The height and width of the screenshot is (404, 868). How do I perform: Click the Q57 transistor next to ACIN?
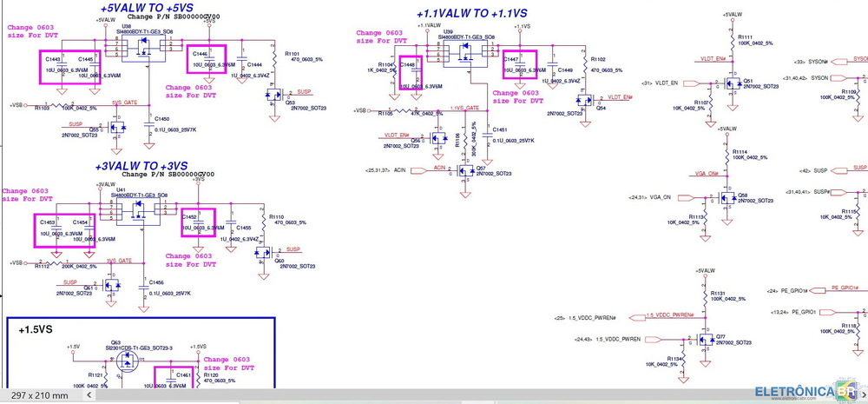tap(467, 170)
